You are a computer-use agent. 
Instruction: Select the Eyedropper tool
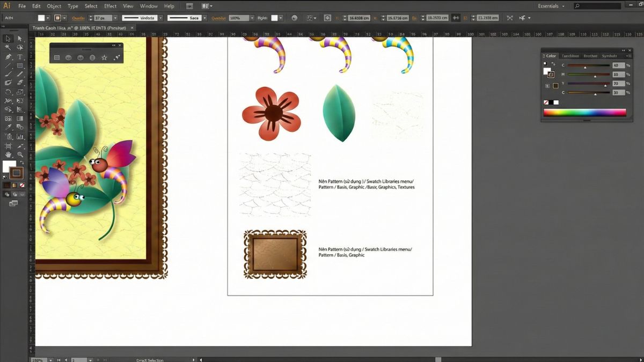point(8,127)
